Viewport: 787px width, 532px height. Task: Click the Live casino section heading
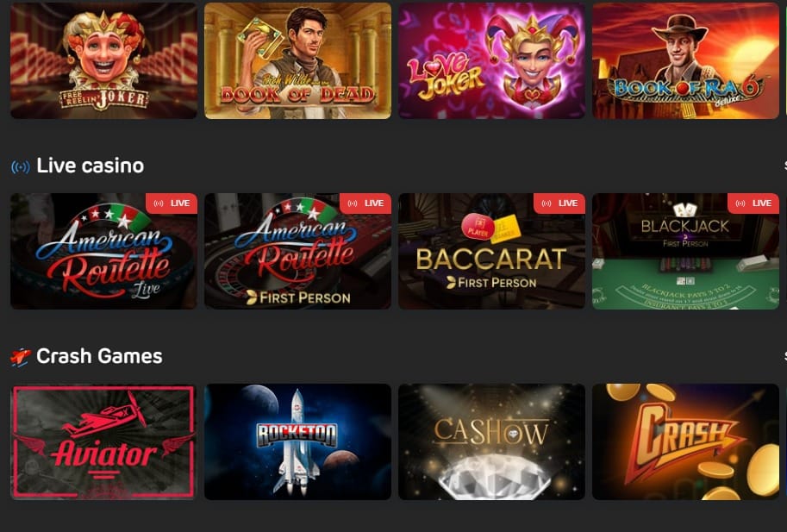tap(91, 166)
